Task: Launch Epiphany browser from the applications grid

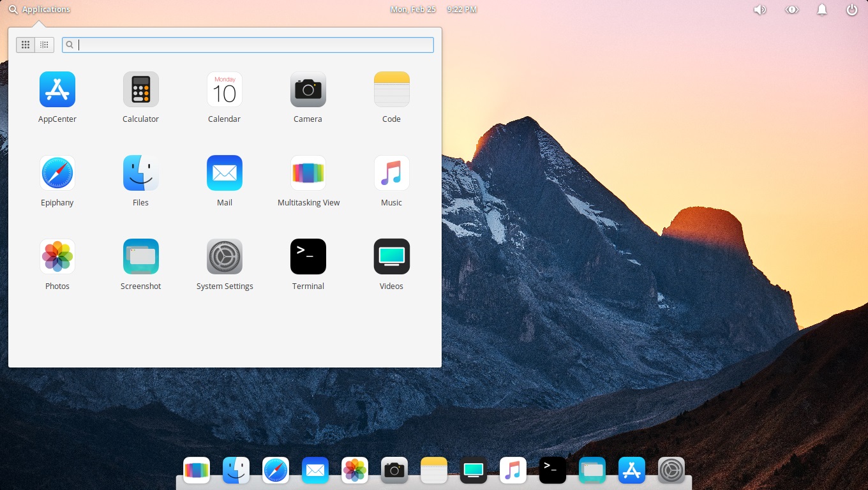Action: click(57, 181)
